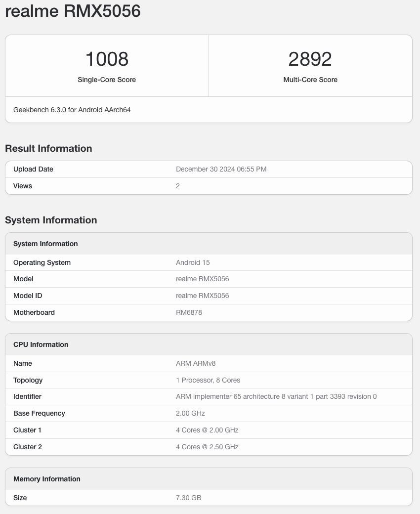Select the 2892 multi-core score number

click(310, 59)
